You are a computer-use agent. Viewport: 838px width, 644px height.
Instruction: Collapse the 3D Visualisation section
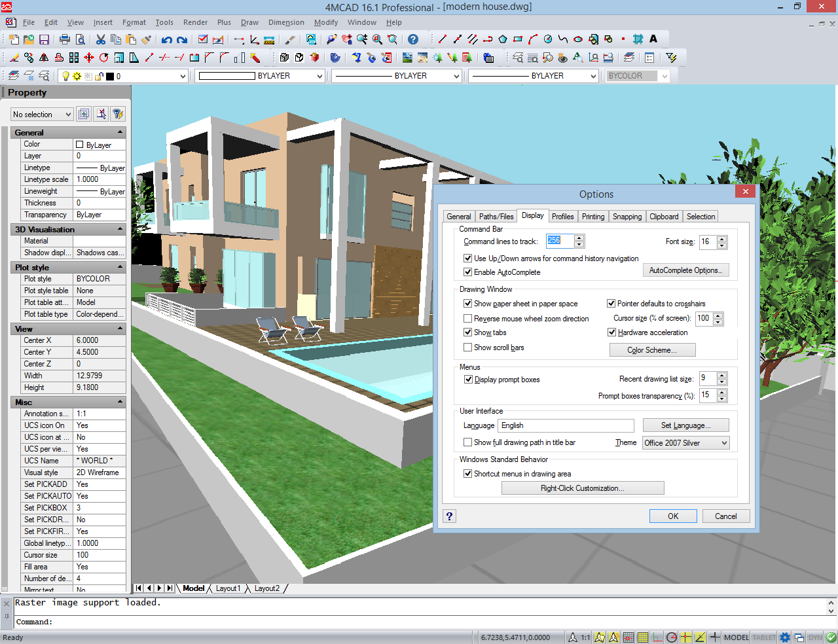[120, 229]
